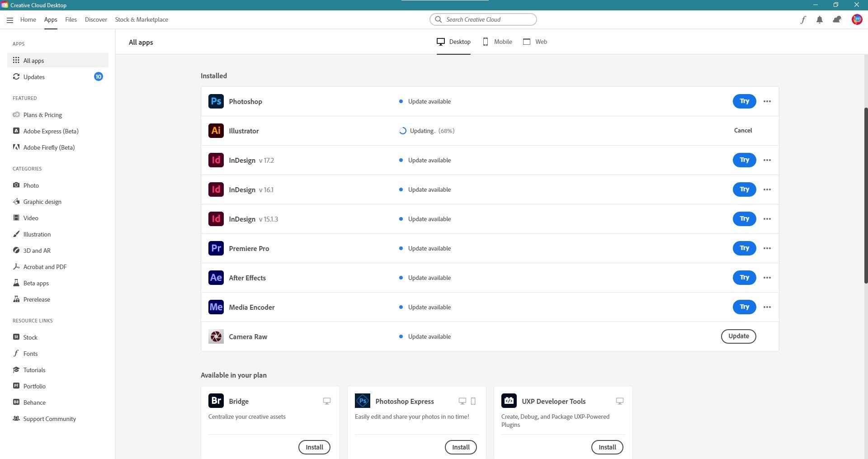The width and height of the screenshot is (868, 459).
Task: Click Try button for Photoshop
Action: (x=744, y=101)
